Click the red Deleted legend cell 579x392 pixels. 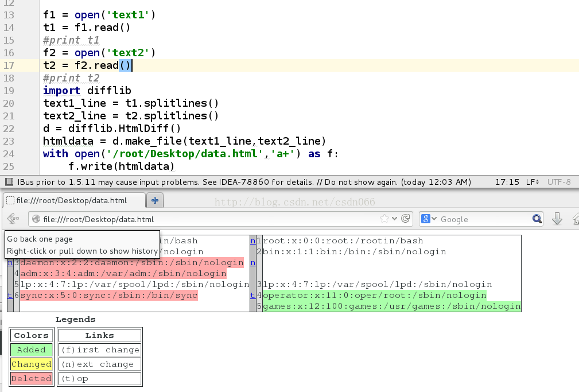click(x=32, y=378)
